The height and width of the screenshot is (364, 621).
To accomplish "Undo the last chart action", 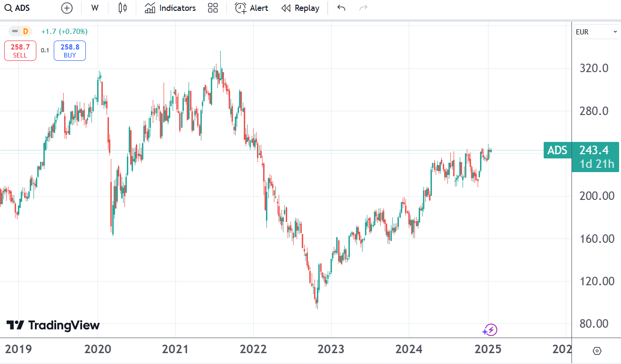I will (x=341, y=8).
